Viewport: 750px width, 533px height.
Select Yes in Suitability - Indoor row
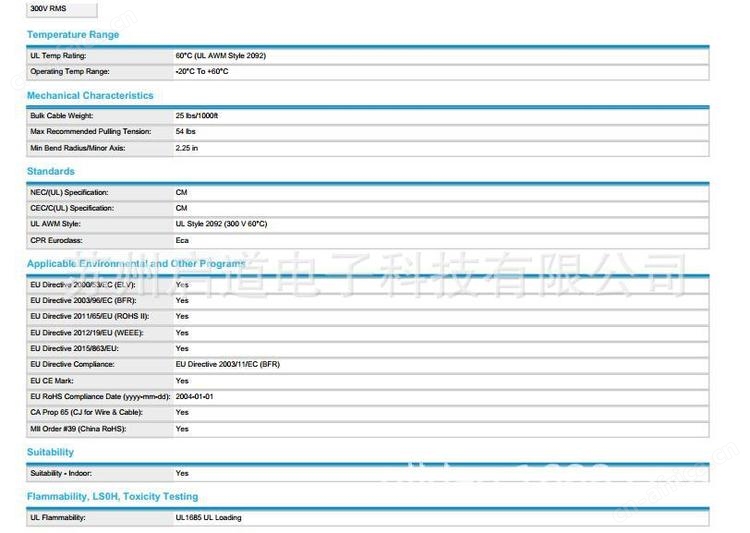point(182,473)
